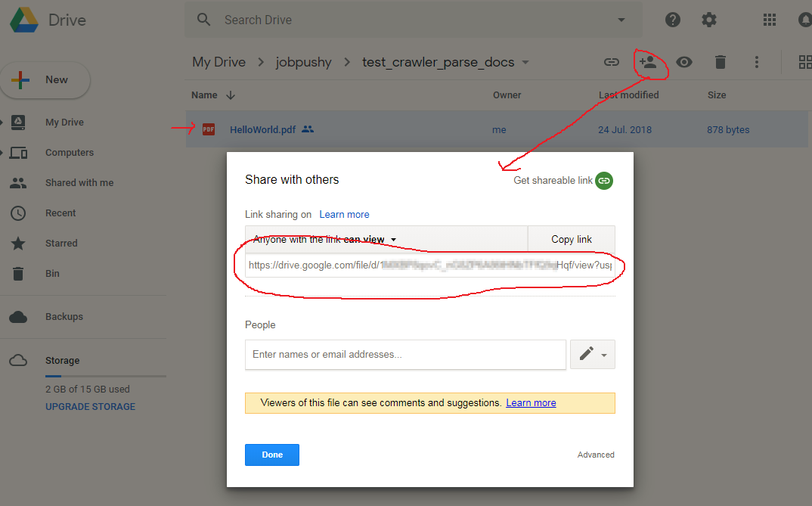Screen dimensions: 812x506
Task: Click the get link chain icon in toolbar
Action: [611, 62]
